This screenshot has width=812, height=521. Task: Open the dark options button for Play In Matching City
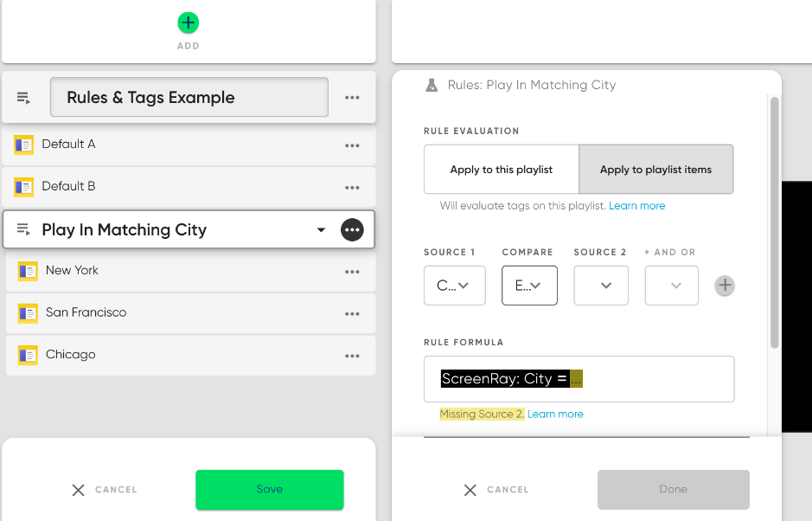tap(352, 229)
